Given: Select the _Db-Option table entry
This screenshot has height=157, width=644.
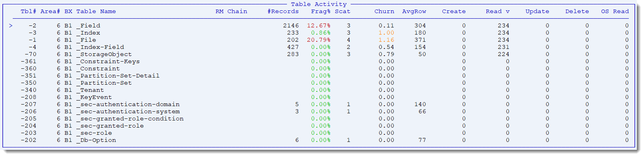Looking at the screenshot, I should point(96,140).
